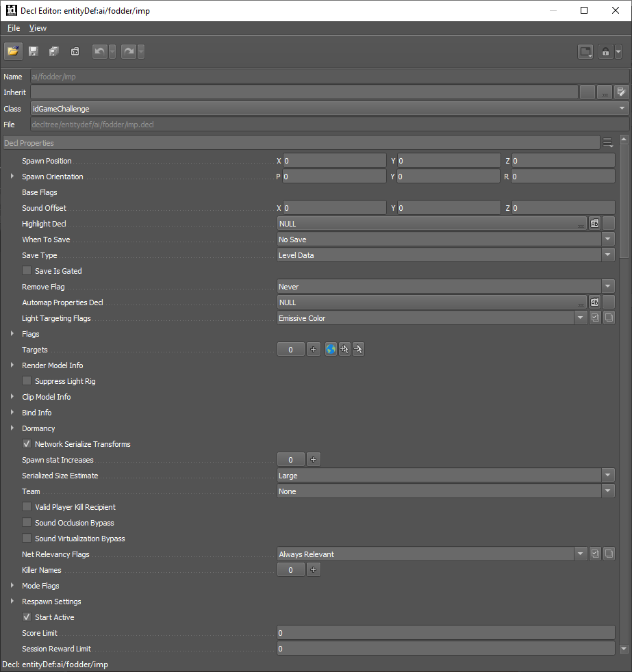Click the padlock lock icon
Image resolution: width=632 pixels, height=672 pixels.
pos(605,52)
